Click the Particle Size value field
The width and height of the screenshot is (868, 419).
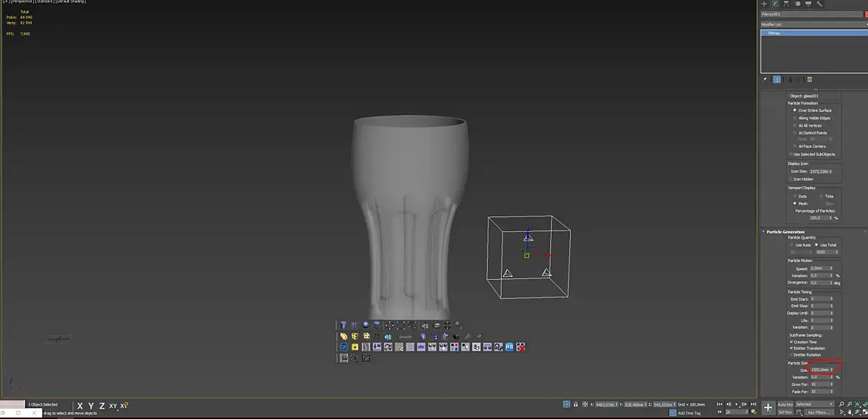click(x=819, y=370)
